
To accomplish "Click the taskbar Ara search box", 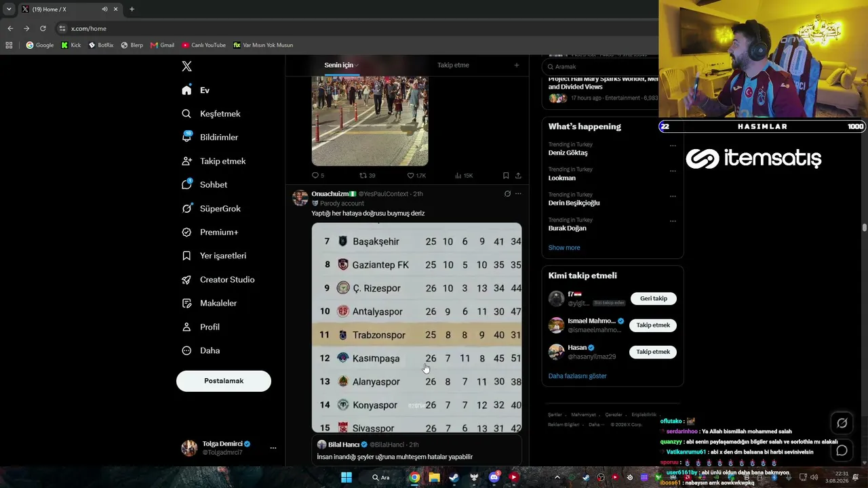I will pyautogui.click(x=380, y=477).
